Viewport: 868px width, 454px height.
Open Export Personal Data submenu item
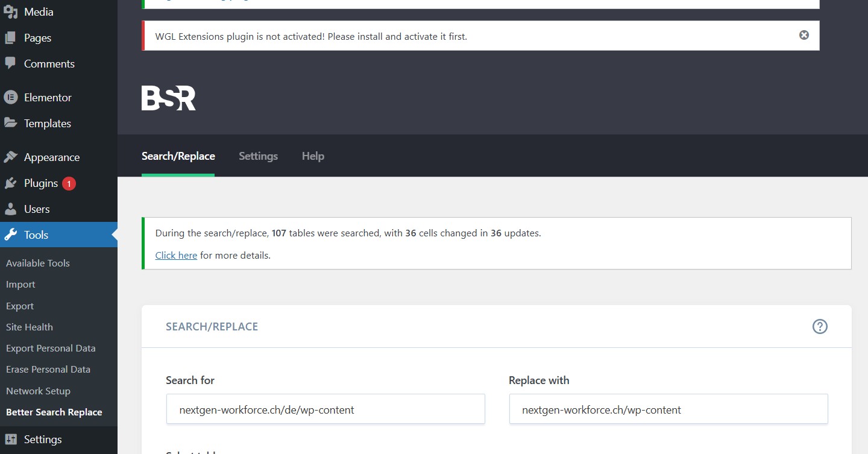pos(51,348)
